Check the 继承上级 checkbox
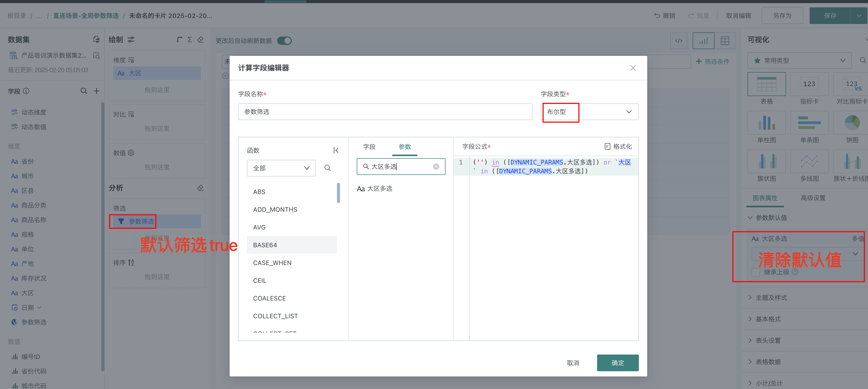Viewport: 868px width, 389px height. click(x=756, y=272)
